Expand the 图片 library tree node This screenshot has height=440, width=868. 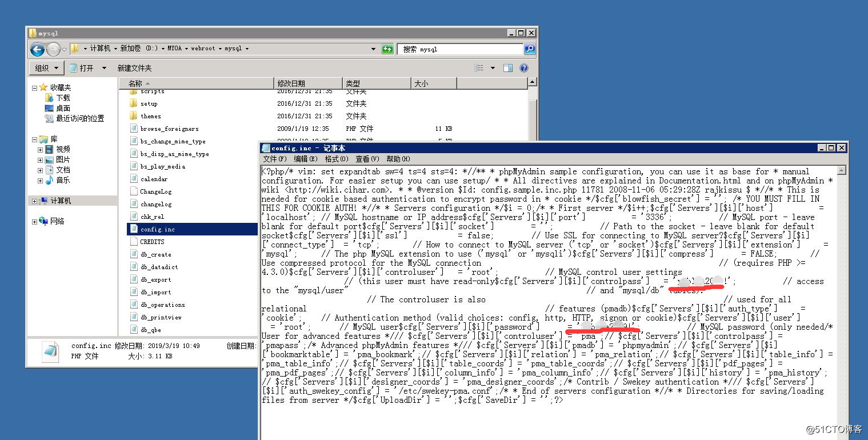click(x=41, y=160)
